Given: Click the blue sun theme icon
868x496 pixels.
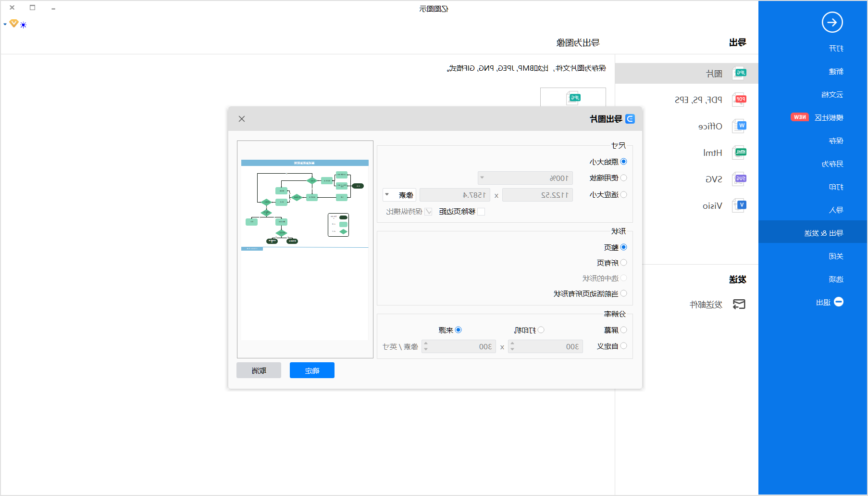Looking at the screenshot, I should coord(24,25).
